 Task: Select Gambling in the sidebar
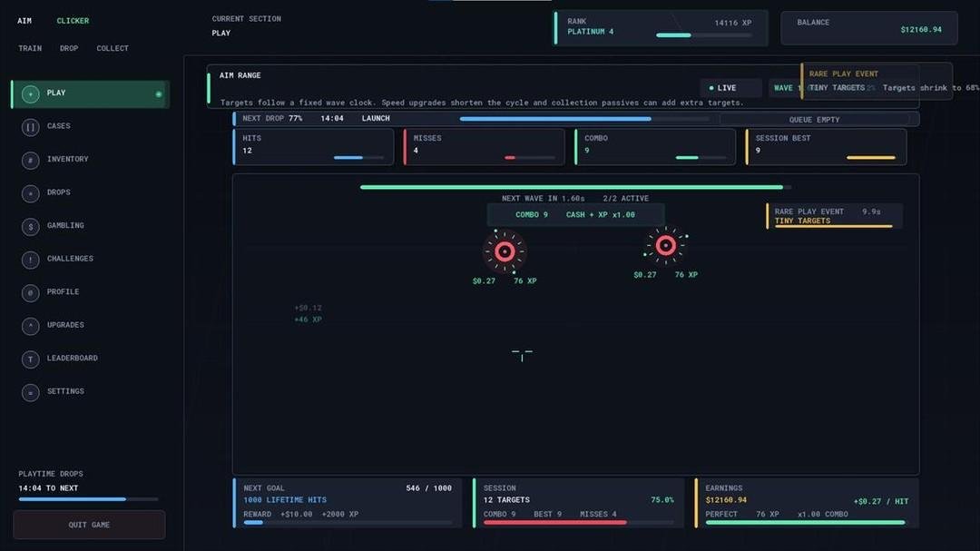(65, 225)
